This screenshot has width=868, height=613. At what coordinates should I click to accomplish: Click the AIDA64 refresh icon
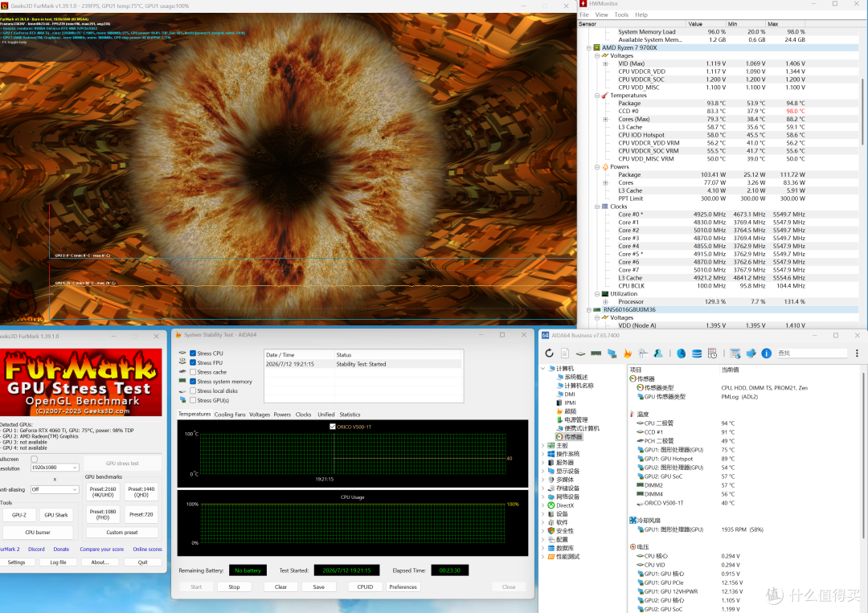point(549,353)
